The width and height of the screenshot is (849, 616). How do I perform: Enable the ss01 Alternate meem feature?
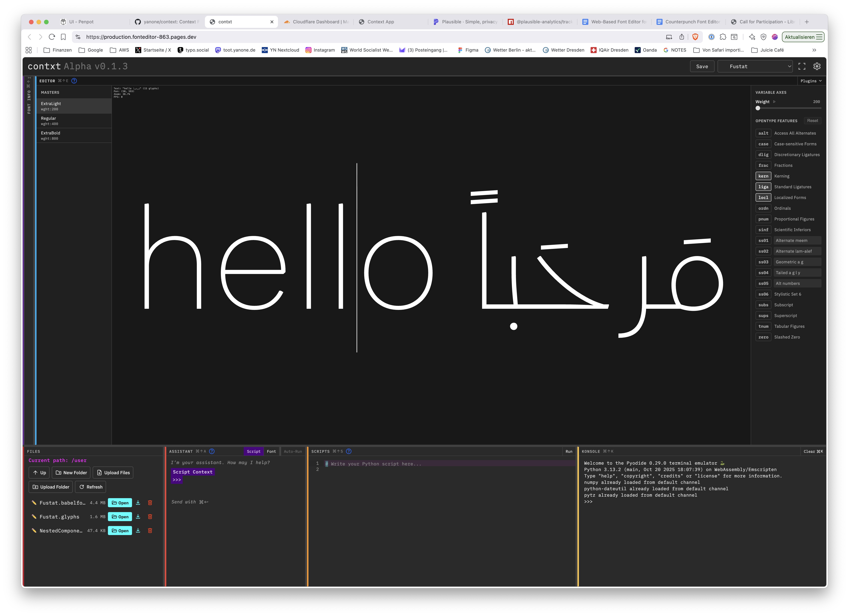click(763, 240)
